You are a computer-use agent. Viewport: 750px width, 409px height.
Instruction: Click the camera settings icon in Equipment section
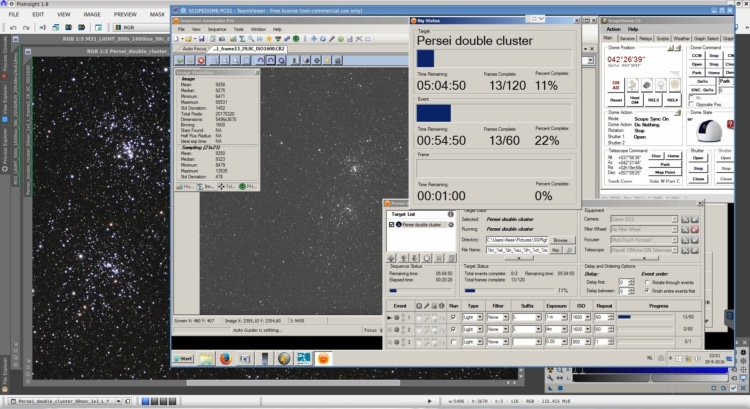685,219
